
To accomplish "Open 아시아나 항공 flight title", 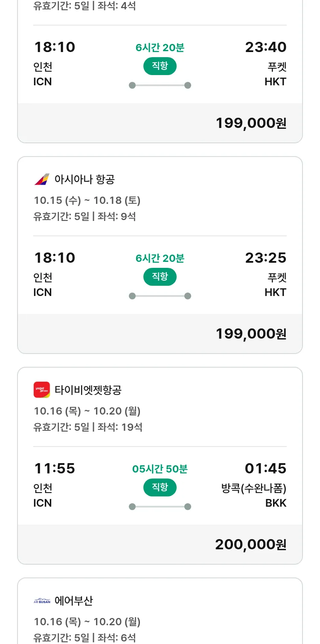I will (x=84, y=179).
